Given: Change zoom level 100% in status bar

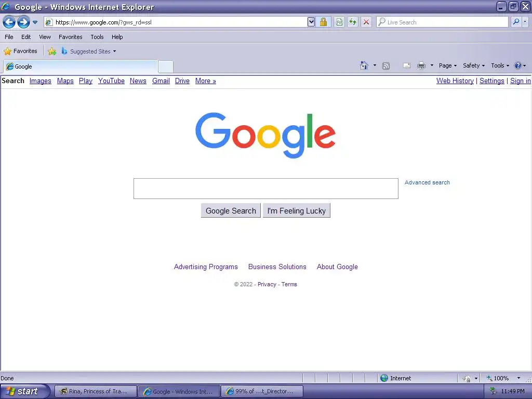Looking at the screenshot, I should click(x=503, y=378).
